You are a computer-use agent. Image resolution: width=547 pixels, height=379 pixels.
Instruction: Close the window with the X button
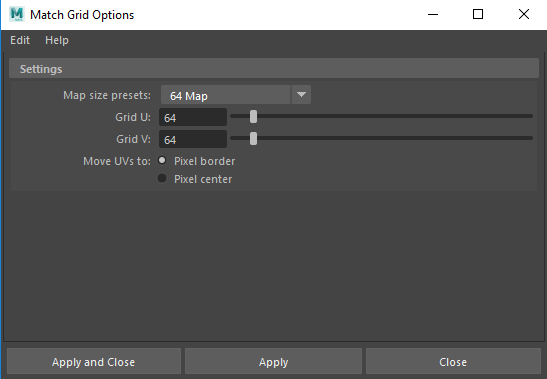coord(524,14)
